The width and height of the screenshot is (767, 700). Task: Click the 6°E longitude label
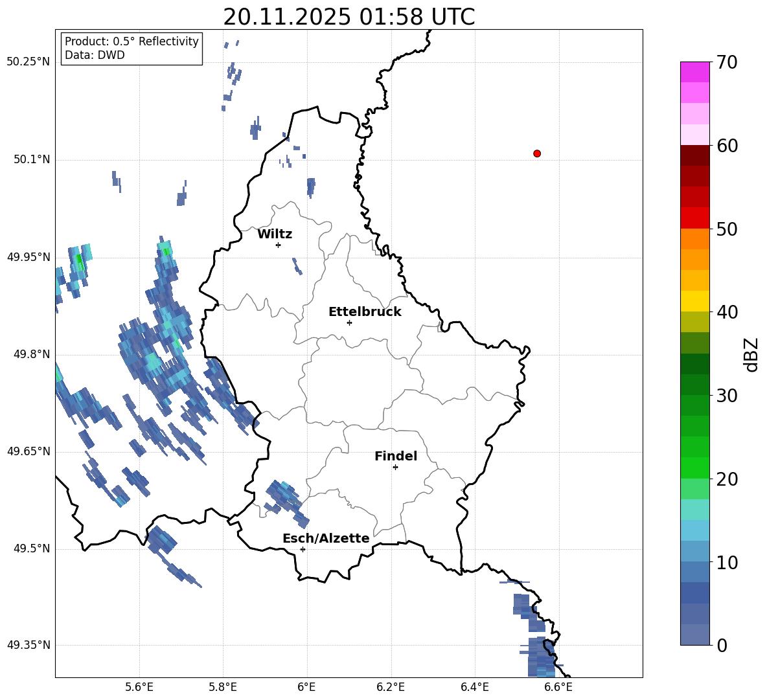[x=306, y=687]
